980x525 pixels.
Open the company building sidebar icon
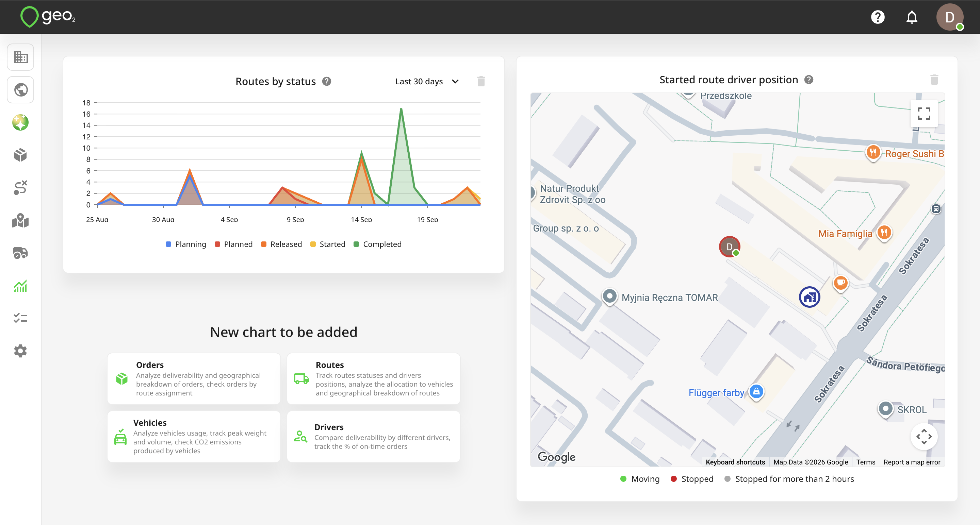[20, 57]
